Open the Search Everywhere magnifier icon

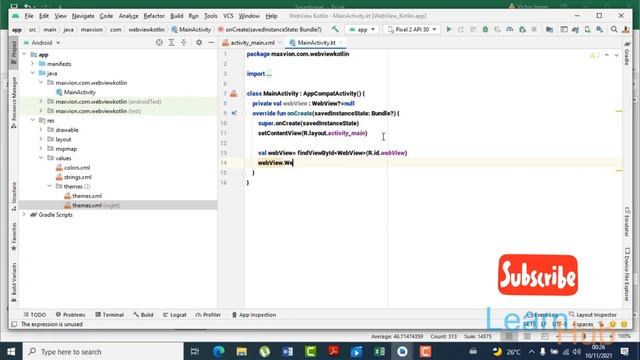[x=614, y=29]
